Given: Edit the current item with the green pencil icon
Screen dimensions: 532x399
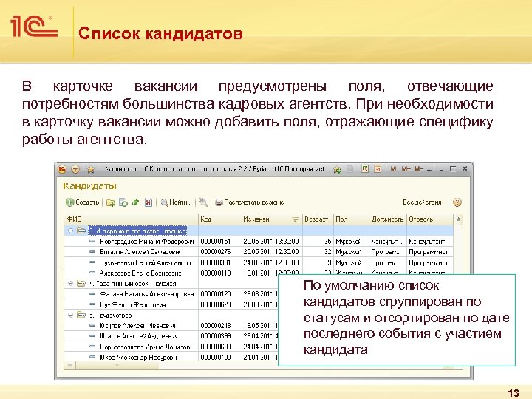Looking at the screenshot, I should [x=136, y=203].
